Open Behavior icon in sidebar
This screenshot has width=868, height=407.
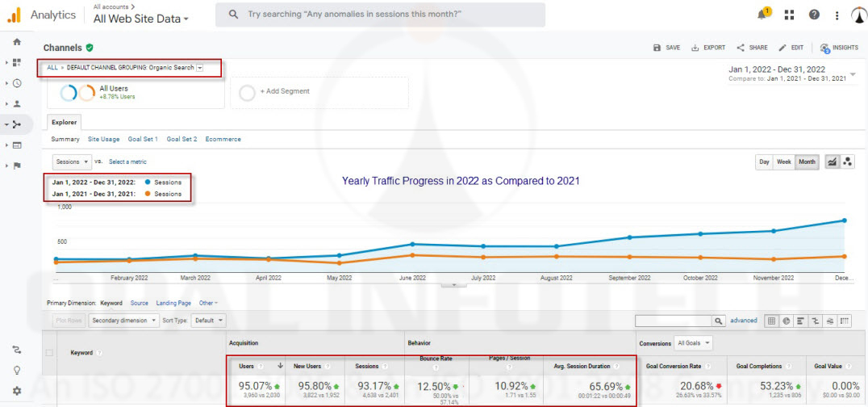(x=17, y=145)
